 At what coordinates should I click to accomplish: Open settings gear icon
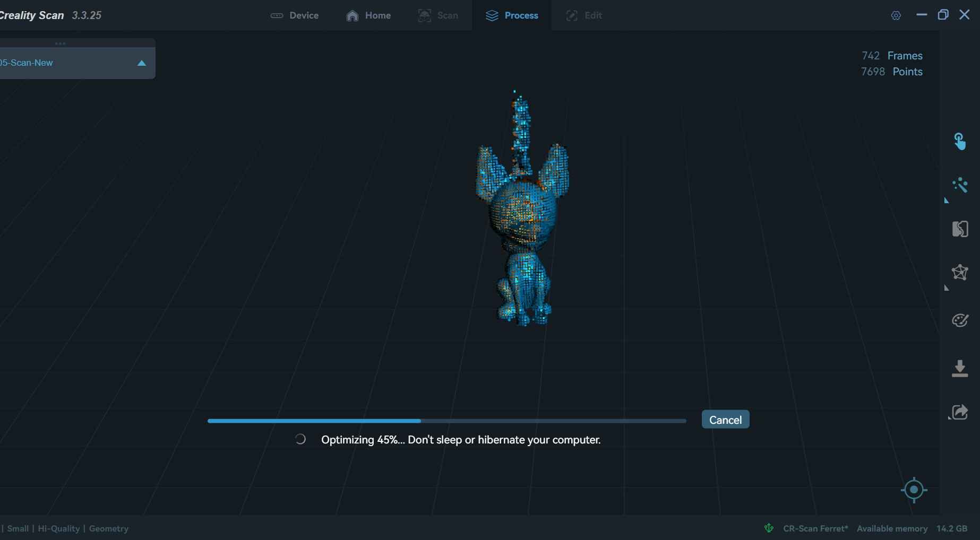[x=896, y=15]
